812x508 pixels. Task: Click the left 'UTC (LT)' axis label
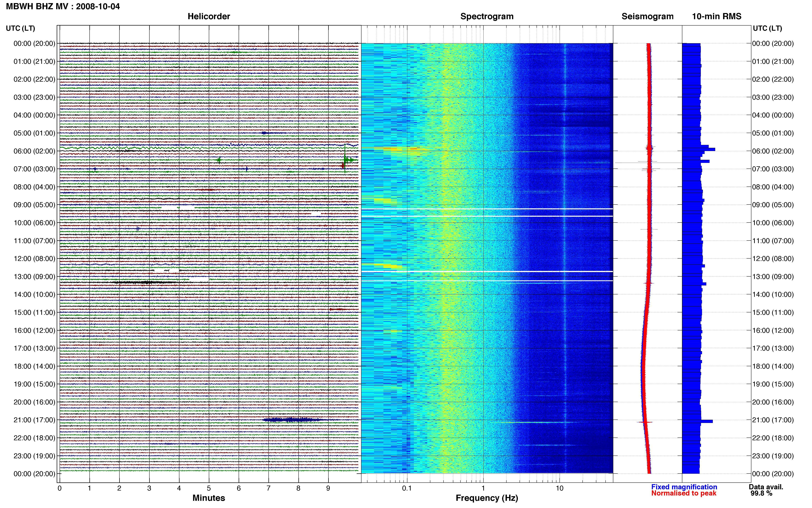click(x=21, y=28)
